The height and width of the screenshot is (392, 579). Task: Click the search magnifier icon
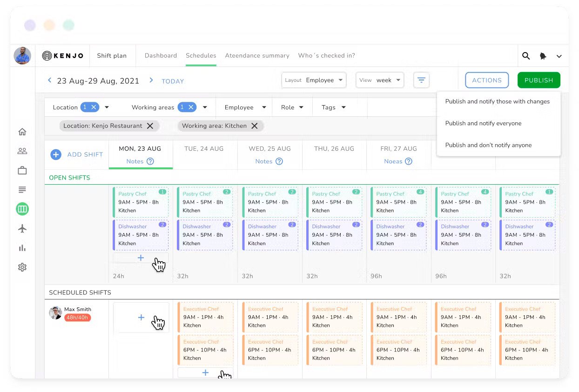click(525, 56)
